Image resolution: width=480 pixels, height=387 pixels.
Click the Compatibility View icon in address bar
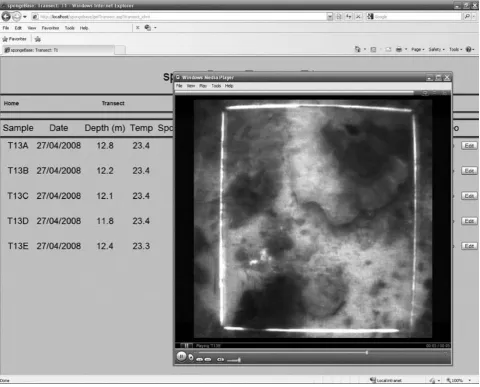pos(339,16)
